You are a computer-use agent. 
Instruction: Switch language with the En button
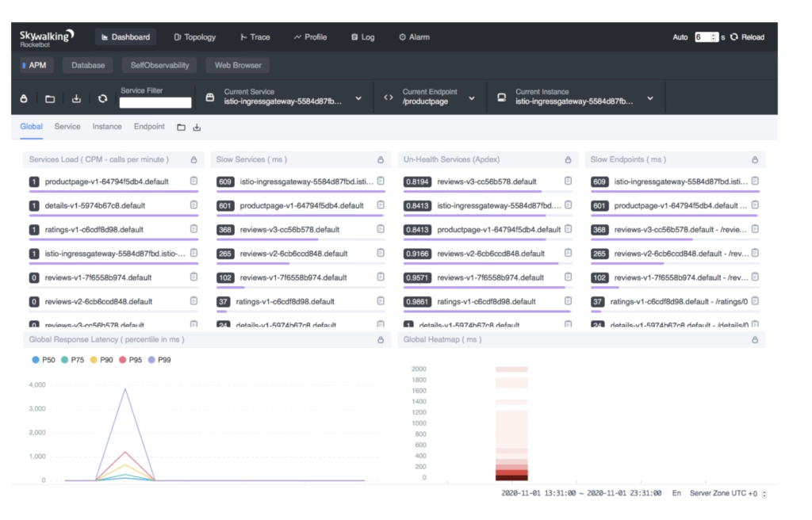pyautogui.click(x=676, y=494)
